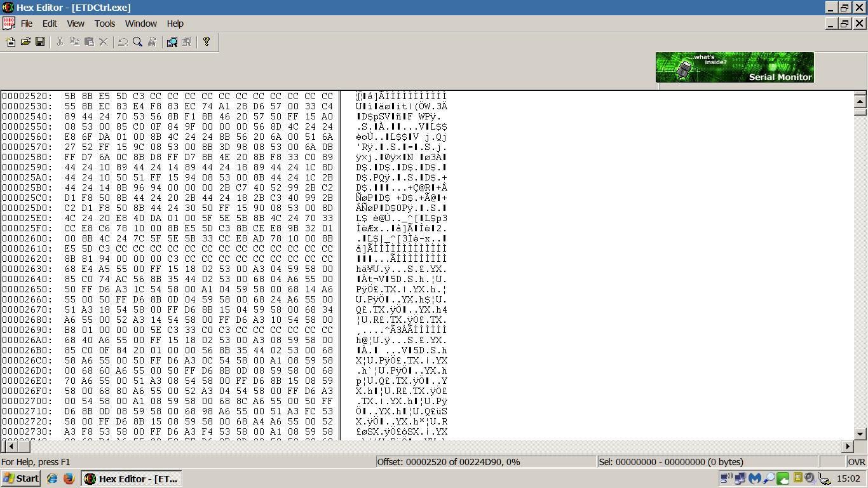The height and width of the screenshot is (488, 868).
Task: Open the View menu
Action: pos(76,24)
